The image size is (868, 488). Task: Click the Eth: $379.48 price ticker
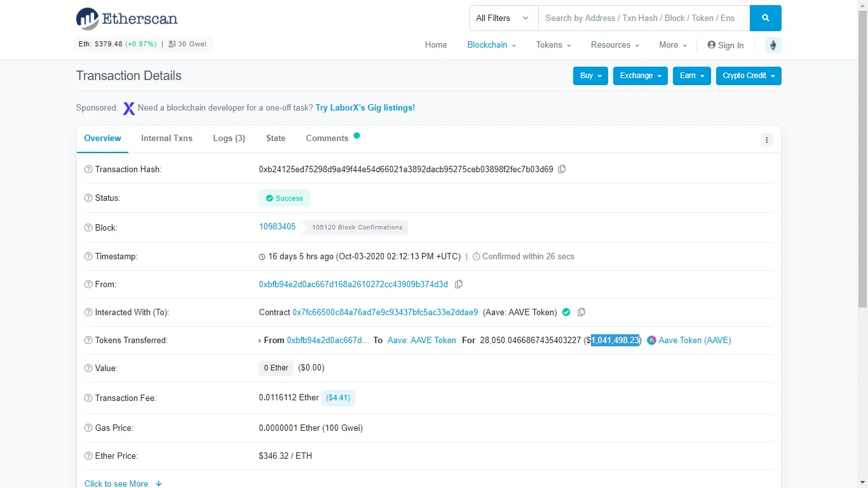click(117, 44)
